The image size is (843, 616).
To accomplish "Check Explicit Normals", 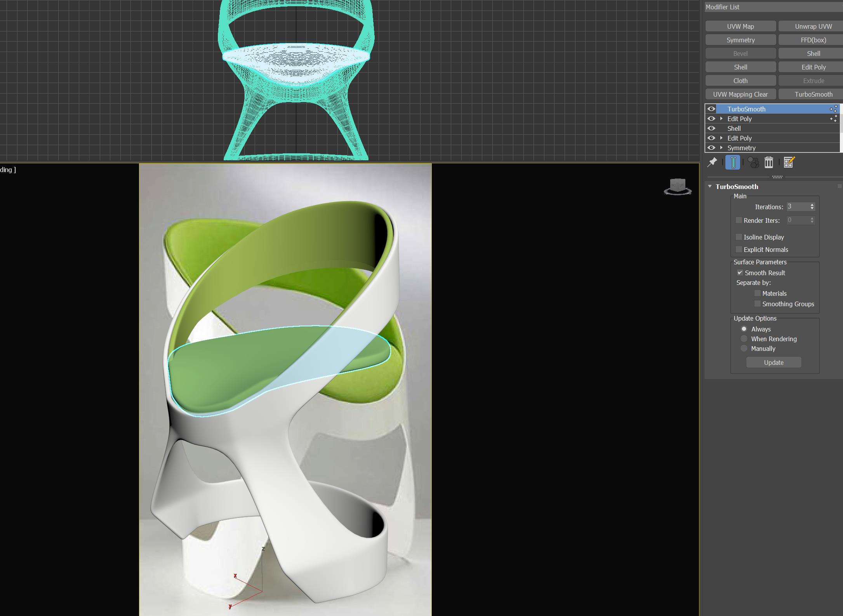I will (x=739, y=249).
